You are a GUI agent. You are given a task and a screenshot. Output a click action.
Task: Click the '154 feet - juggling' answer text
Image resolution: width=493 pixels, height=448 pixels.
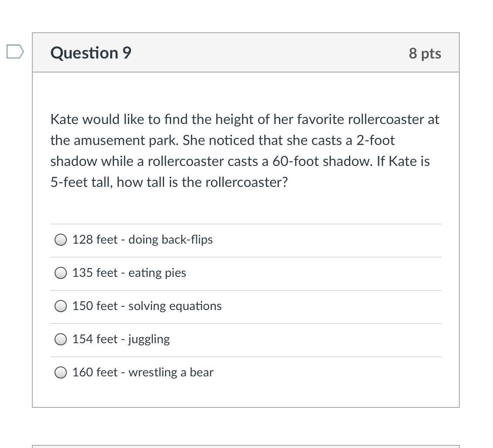point(121,339)
